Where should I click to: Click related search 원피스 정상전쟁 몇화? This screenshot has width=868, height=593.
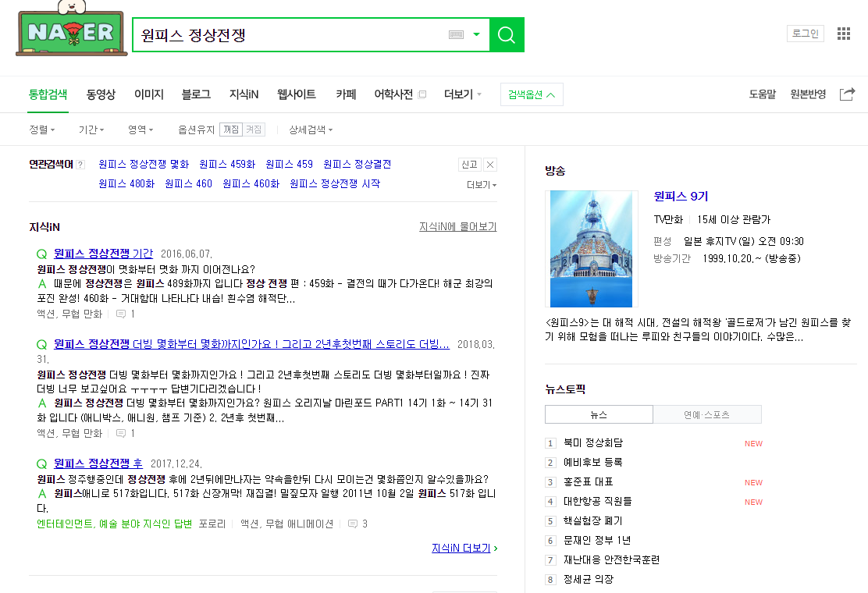click(x=144, y=165)
